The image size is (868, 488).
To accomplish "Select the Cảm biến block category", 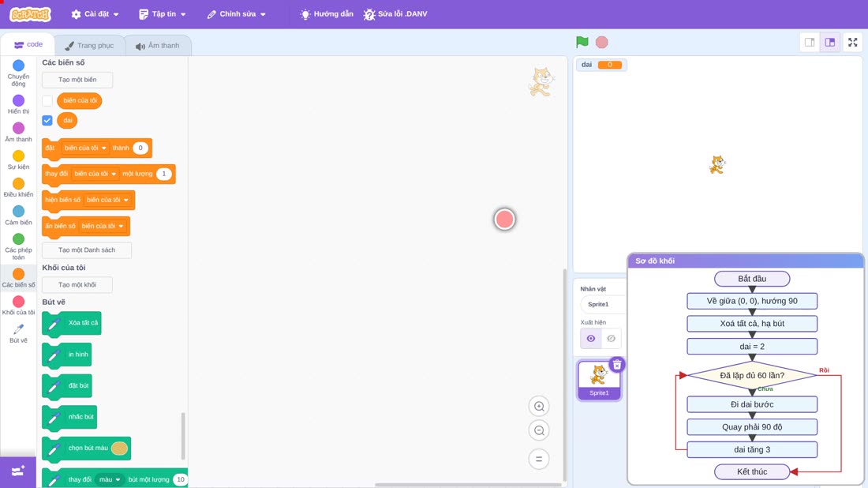I will [x=18, y=216].
